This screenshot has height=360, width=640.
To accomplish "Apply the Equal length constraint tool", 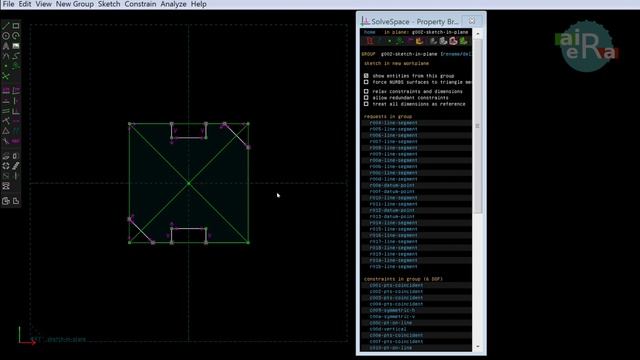I will point(6,131).
